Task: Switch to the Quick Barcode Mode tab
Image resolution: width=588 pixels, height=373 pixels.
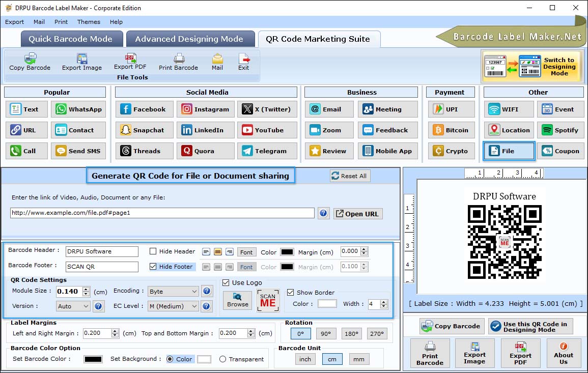Action: (72, 39)
